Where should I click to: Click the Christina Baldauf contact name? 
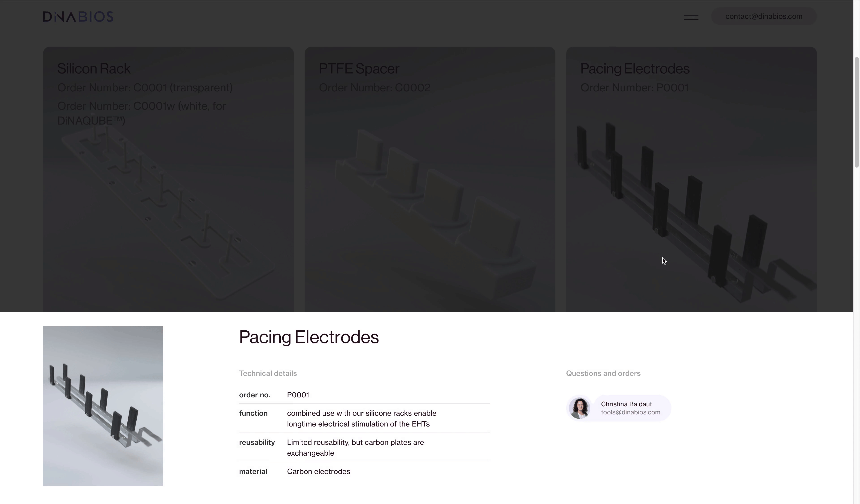(626, 404)
